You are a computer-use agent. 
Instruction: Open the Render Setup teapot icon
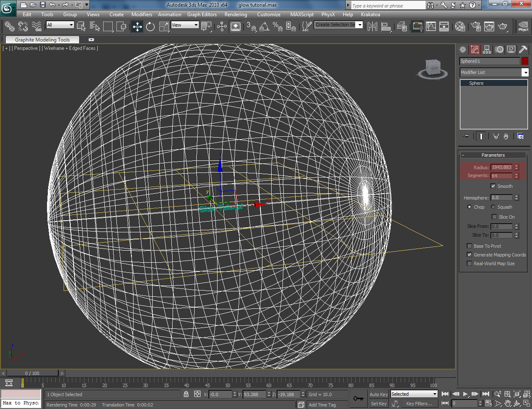point(476,27)
